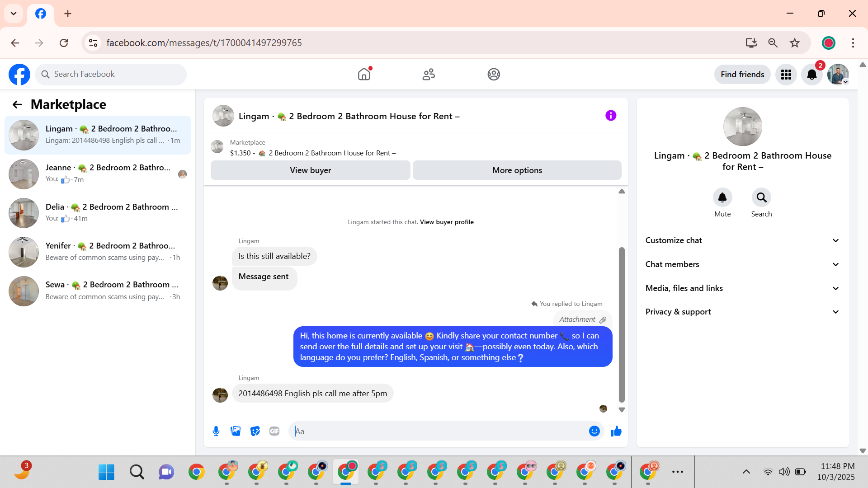This screenshot has height=488, width=868.
Task: Click the Search Facebook field
Action: pyautogui.click(x=111, y=75)
